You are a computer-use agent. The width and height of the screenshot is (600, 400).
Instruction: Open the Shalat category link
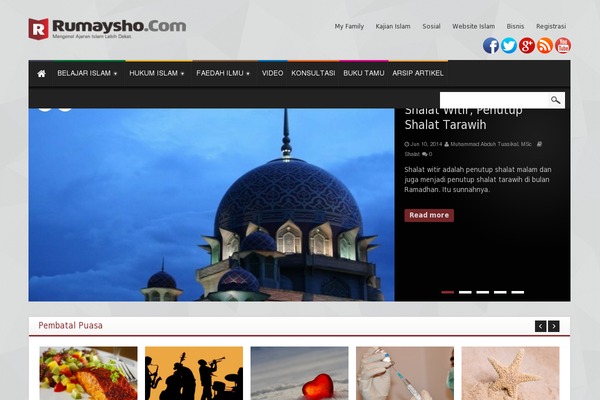(412, 154)
